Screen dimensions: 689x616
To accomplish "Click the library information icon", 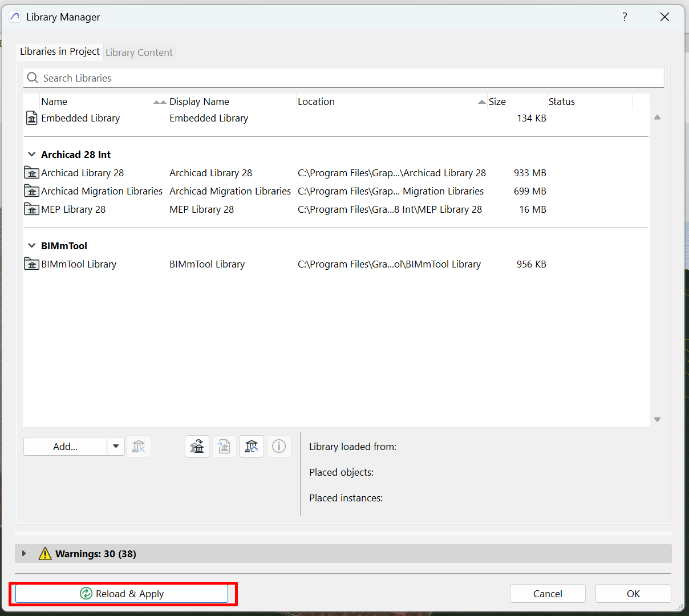I will (279, 447).
